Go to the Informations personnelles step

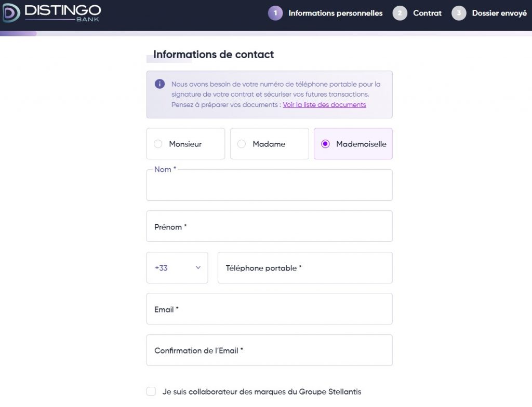335,13
